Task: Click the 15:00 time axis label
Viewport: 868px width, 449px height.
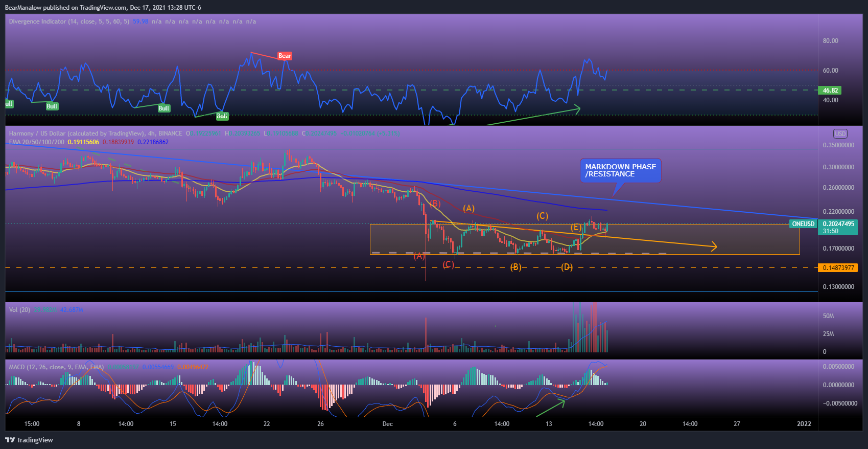Action: (32, 424)
